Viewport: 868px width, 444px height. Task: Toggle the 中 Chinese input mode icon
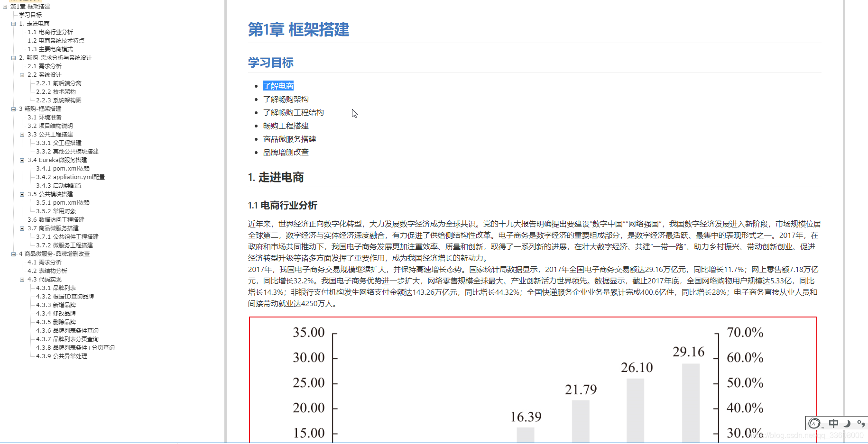833,423
